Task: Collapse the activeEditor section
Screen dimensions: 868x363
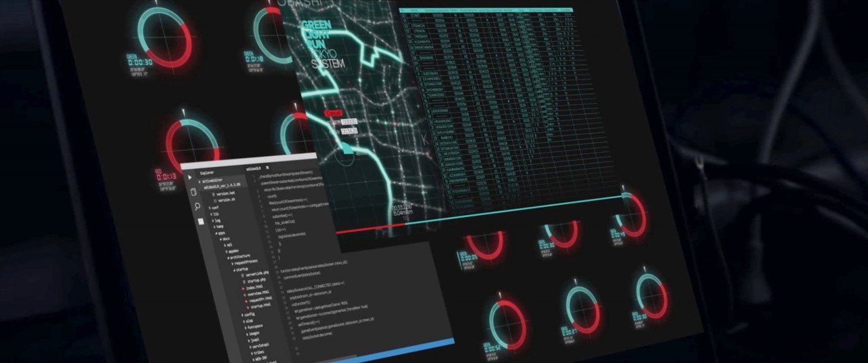Action: pyautogui.click(x=212, y=180)
